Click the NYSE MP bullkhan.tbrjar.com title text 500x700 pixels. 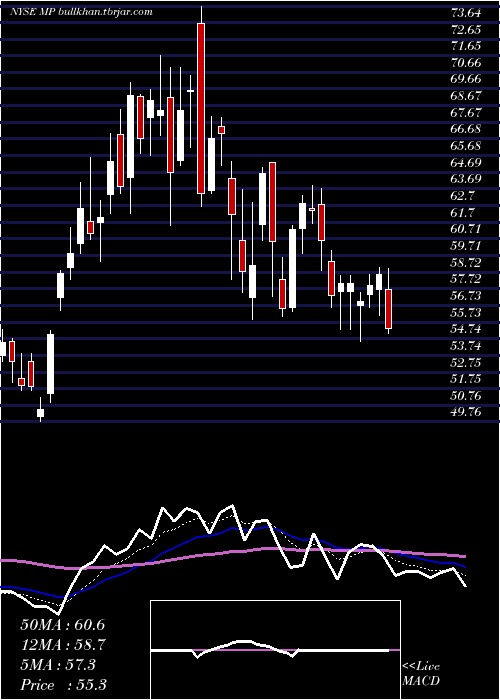81,12
